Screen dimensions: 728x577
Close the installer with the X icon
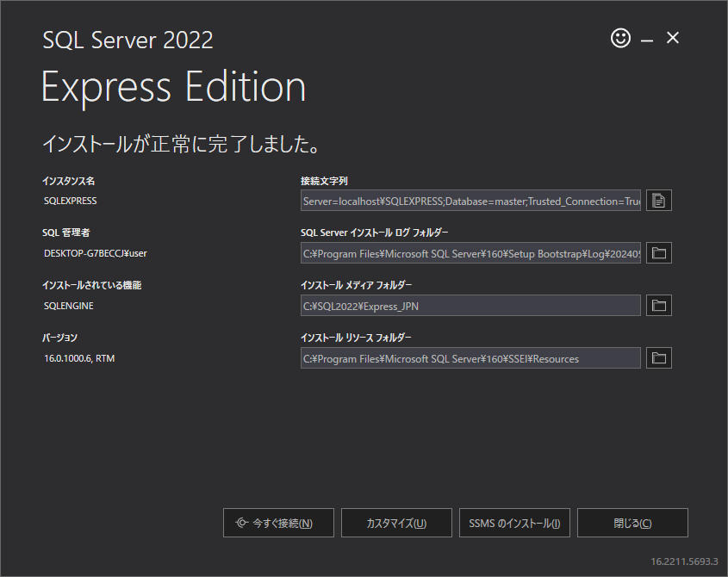673,38
